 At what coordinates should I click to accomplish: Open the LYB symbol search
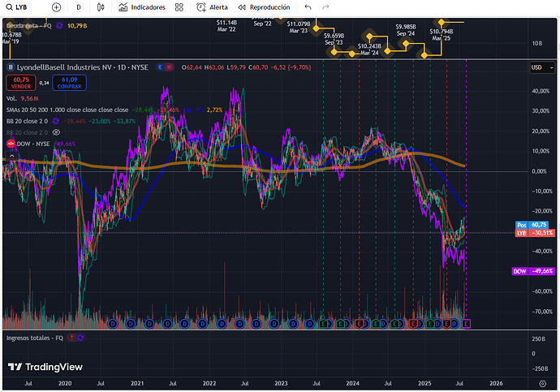point(17,7)
